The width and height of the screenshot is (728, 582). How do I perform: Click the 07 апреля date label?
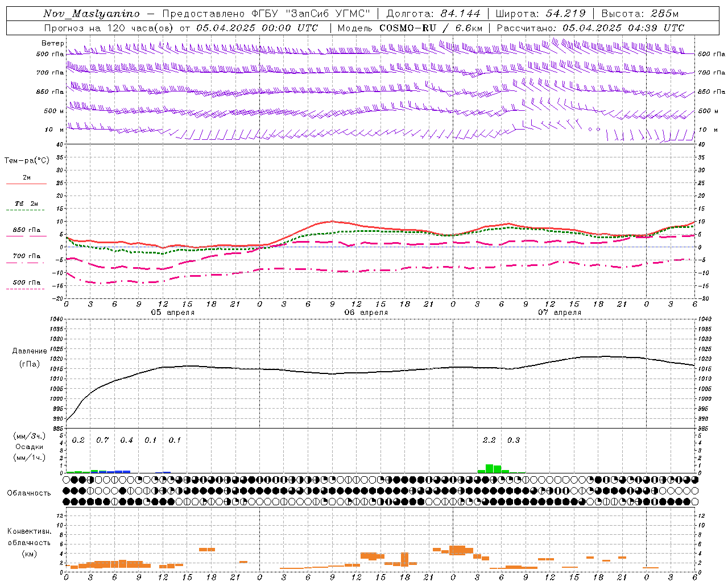[x=559, y=313]
